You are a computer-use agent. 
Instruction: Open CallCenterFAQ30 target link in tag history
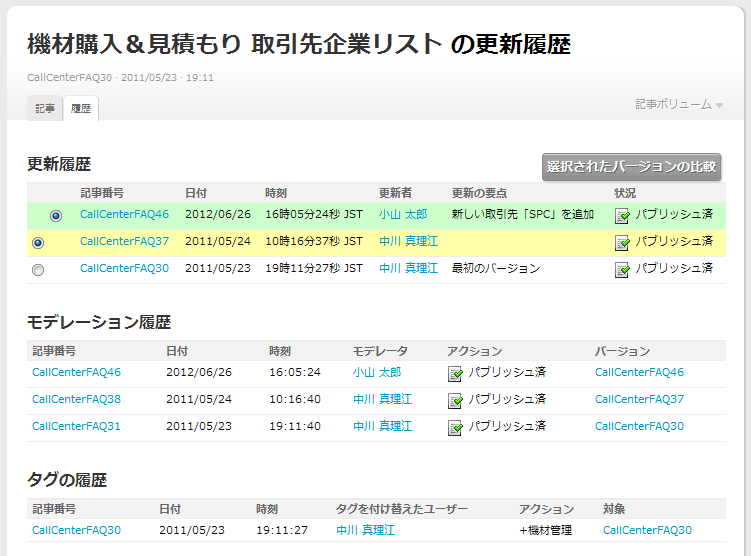[647, 530]
